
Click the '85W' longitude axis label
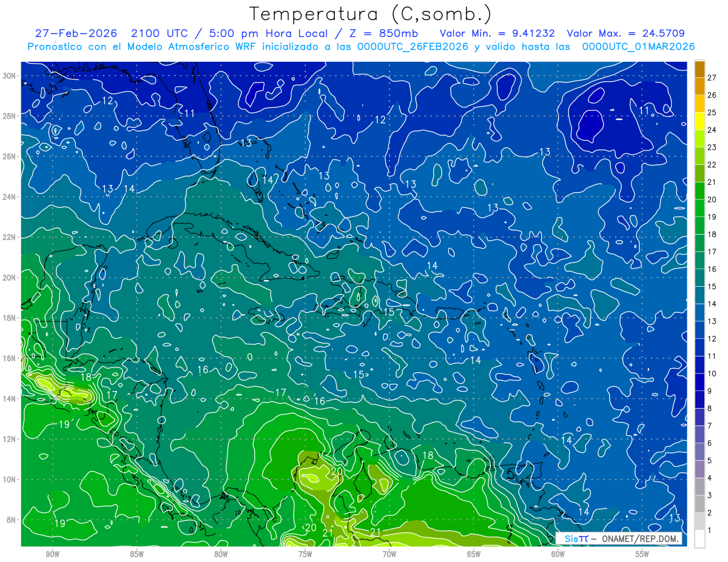pyautogui.click(x=136, y=554)
